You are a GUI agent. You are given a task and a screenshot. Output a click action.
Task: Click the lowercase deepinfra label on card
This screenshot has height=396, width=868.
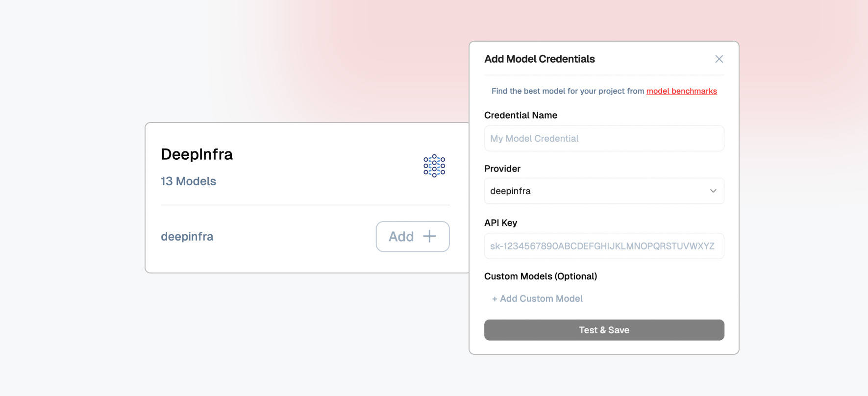coord(187,237)
